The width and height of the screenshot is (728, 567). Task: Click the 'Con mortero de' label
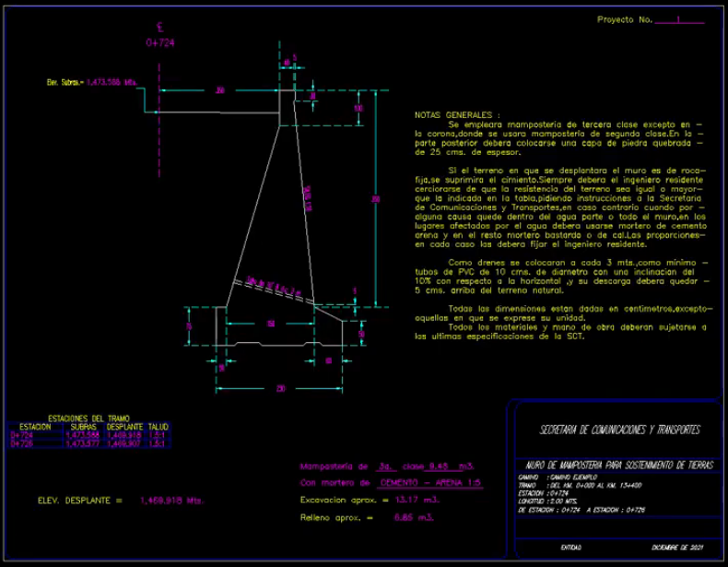335,483
